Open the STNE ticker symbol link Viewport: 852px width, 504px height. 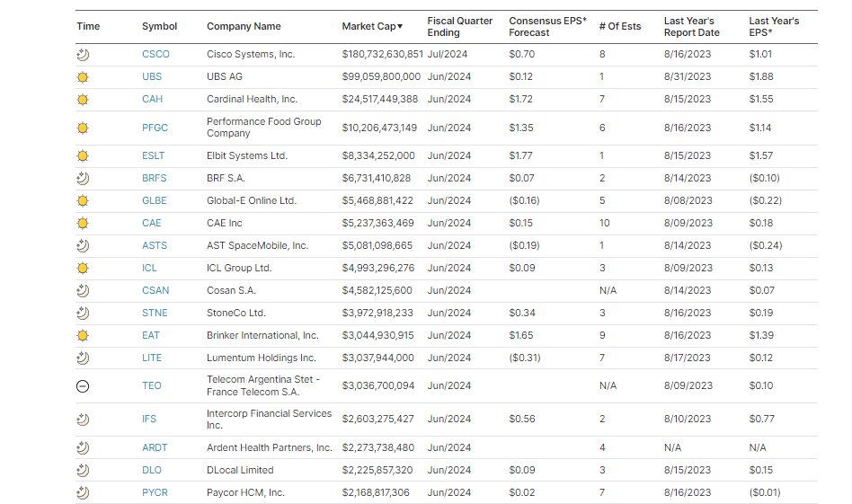click(x=155, y=313)
